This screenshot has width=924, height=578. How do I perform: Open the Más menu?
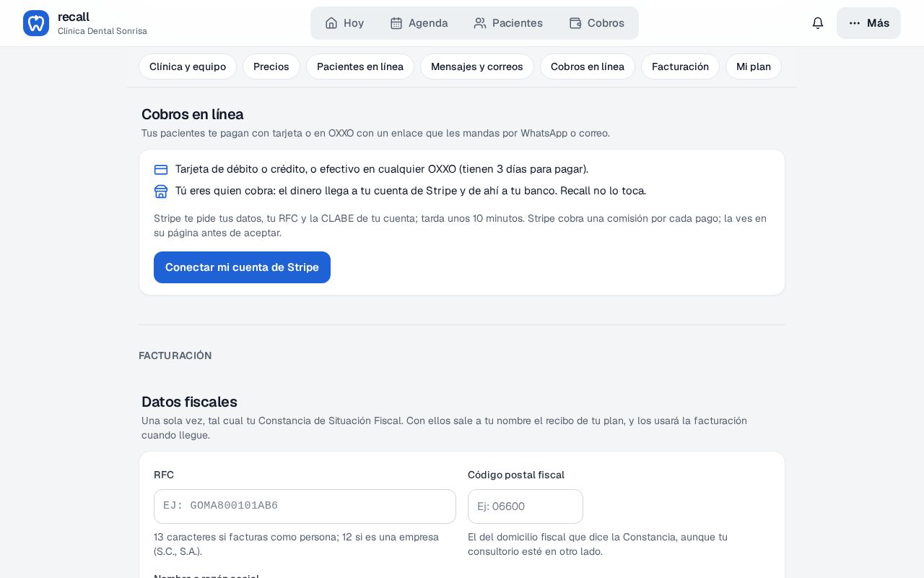point(868,23)
